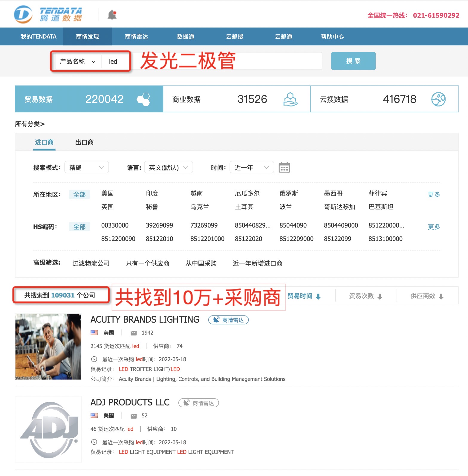Filter region by 美国
Screen dimensions: 468x476
click(x=108, y=193)
